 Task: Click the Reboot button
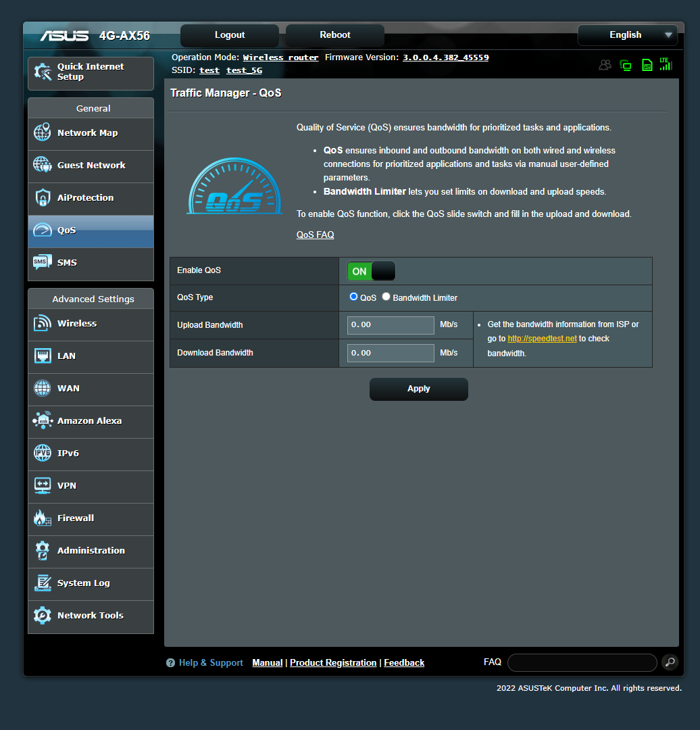335,35
